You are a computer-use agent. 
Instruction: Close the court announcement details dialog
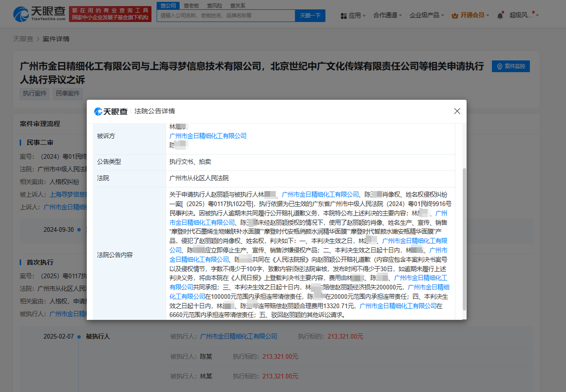coord(457,111)
